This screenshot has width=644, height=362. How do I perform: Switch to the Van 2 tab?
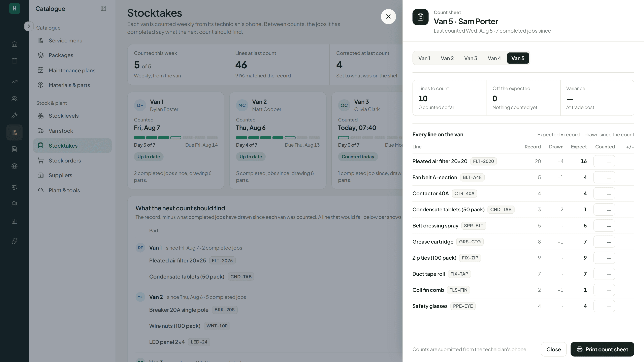coord(447,58)
